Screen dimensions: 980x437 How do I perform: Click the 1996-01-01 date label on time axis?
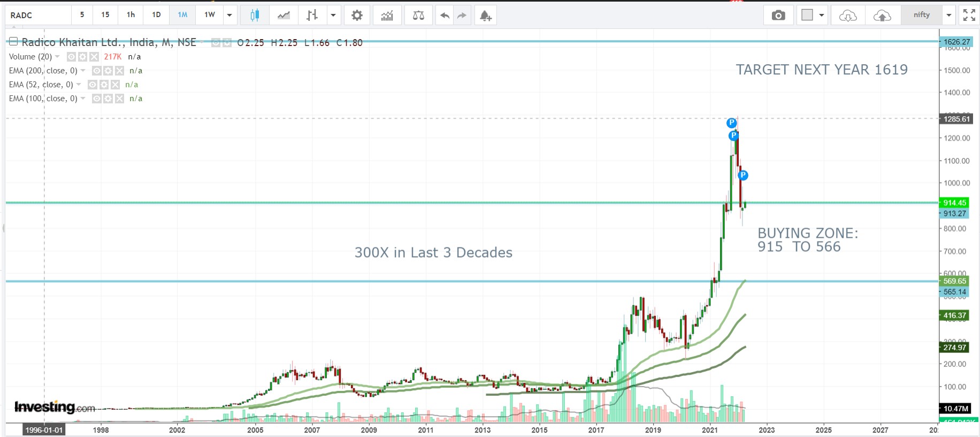pyautogui.click(x=44, y=430)
